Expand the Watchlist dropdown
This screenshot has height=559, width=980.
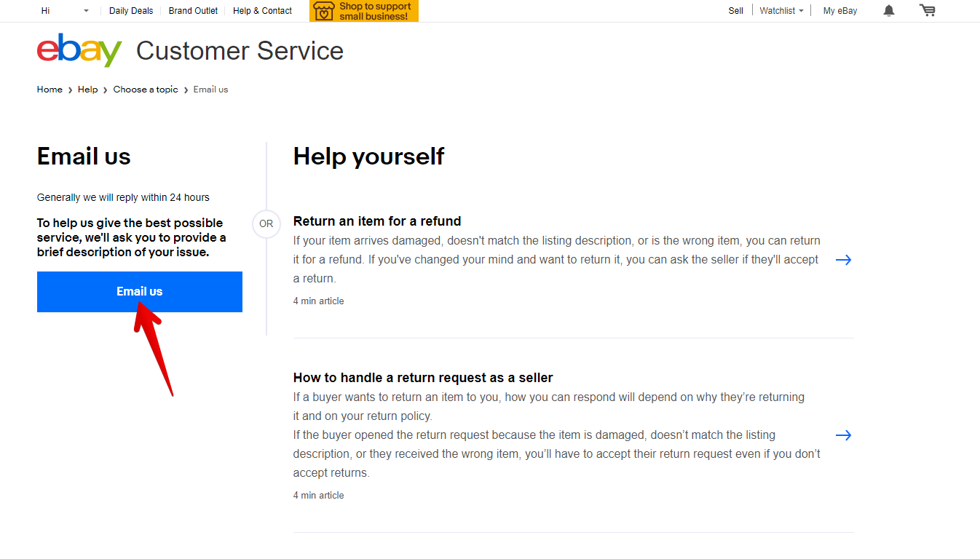pos(781,11)
